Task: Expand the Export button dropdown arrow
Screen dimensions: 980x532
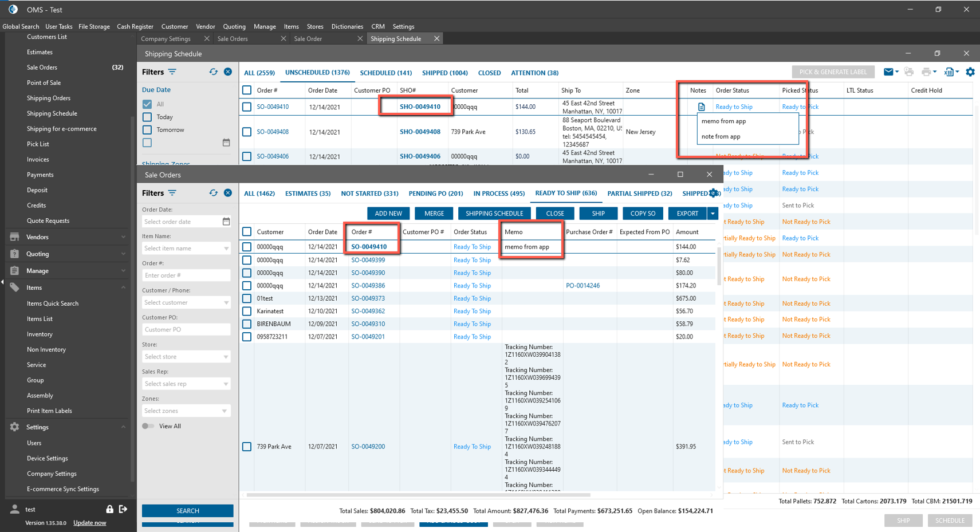Action: [x=713, y=214]
